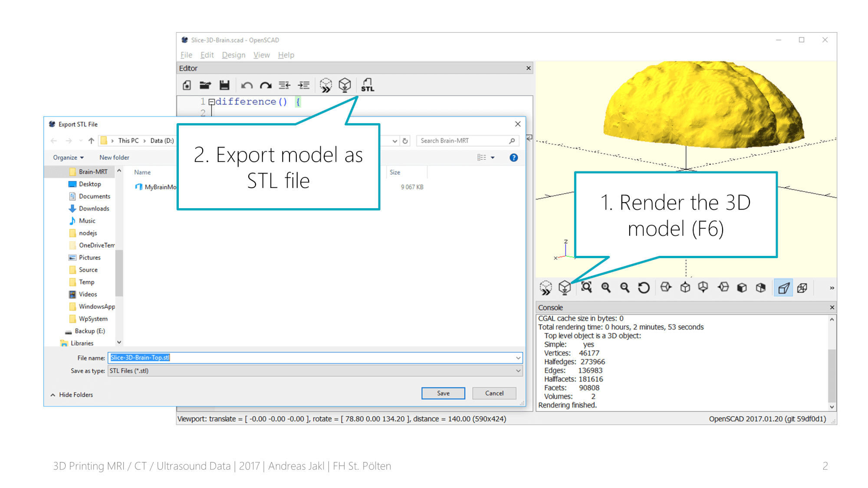Image resolution: width=868 pixels, height=488 pixels.
Task: Click the Zoom In magnifier icon
Action: 606,288
